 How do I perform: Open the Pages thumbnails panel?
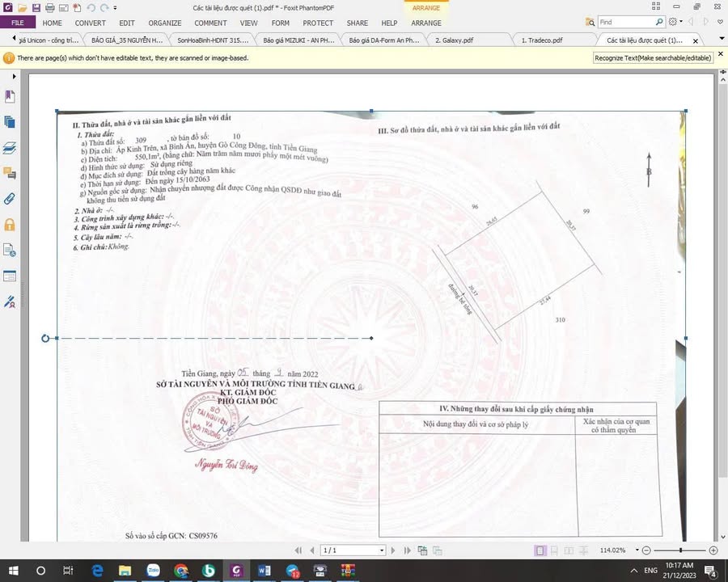point(10,122)
